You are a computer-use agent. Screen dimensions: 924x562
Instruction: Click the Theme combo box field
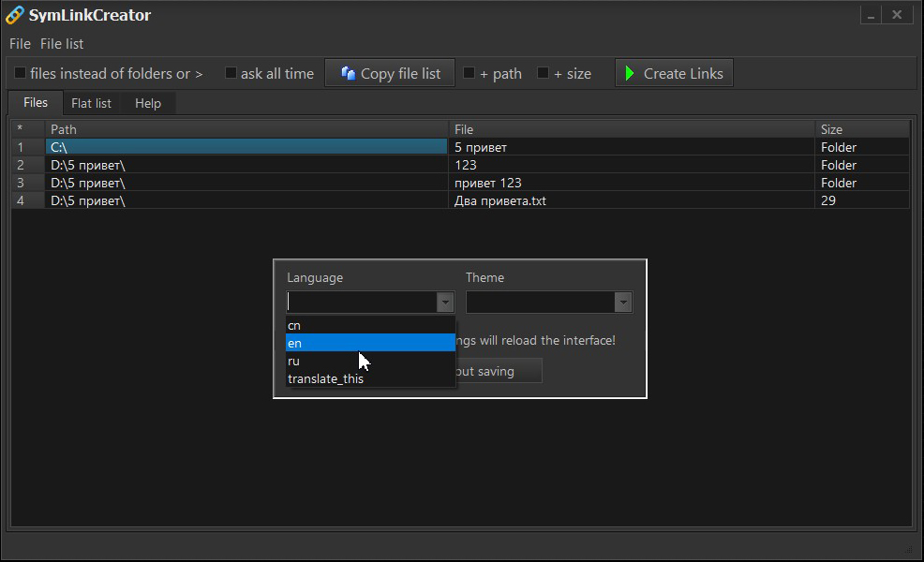541,303
